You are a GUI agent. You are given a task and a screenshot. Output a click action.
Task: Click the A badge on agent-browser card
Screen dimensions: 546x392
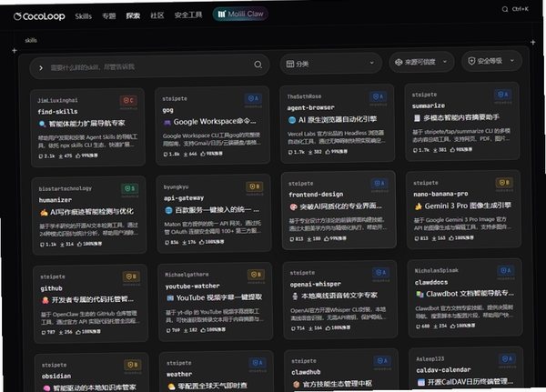pyautogui.click(x=378, y=96)
